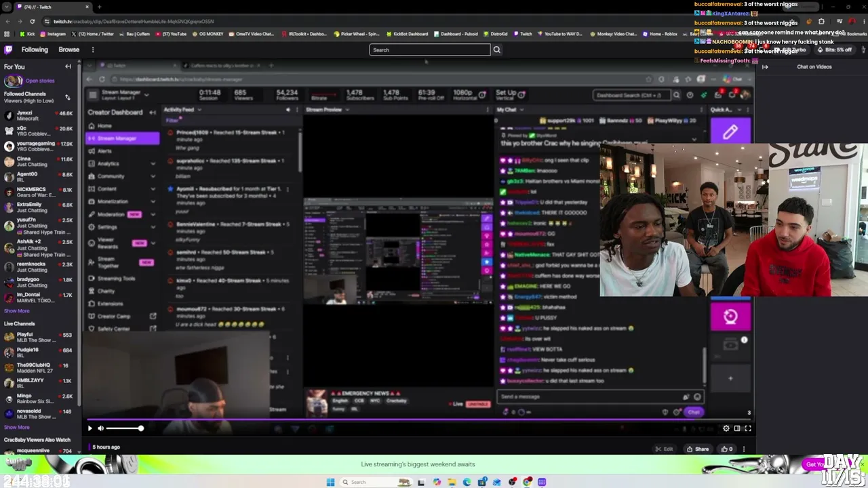
Task: Open Jynxzi's Minecraft channel
Action: click(38, 116)
